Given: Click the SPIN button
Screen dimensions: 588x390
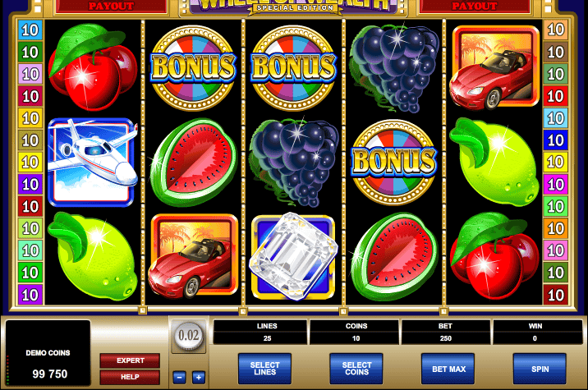Looking at the screenshot, I should pyautogui.click(x=540, y=369).
